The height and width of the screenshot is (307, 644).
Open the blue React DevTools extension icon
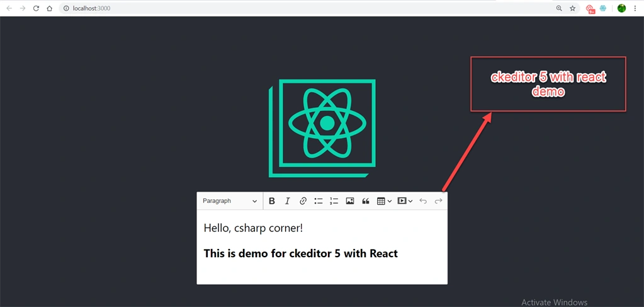click(603, 8)
